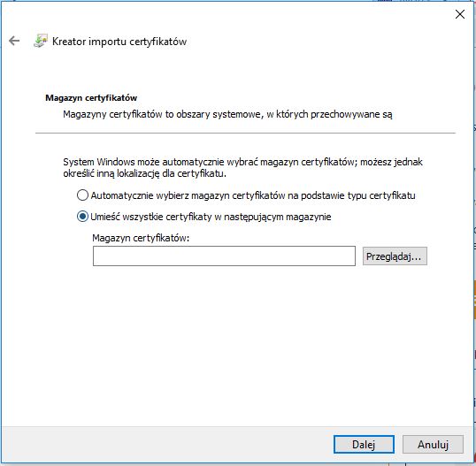This screenshot has height=466, width=476.
Task: Click the Magazyn certyfikatów: field label
Action: (141, 238)
